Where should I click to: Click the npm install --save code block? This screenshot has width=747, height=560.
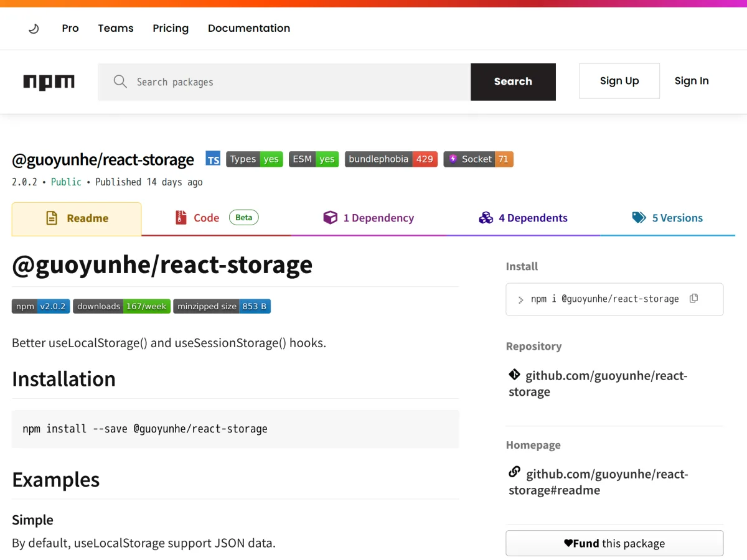pyautogui.click(x=235, y=429)
